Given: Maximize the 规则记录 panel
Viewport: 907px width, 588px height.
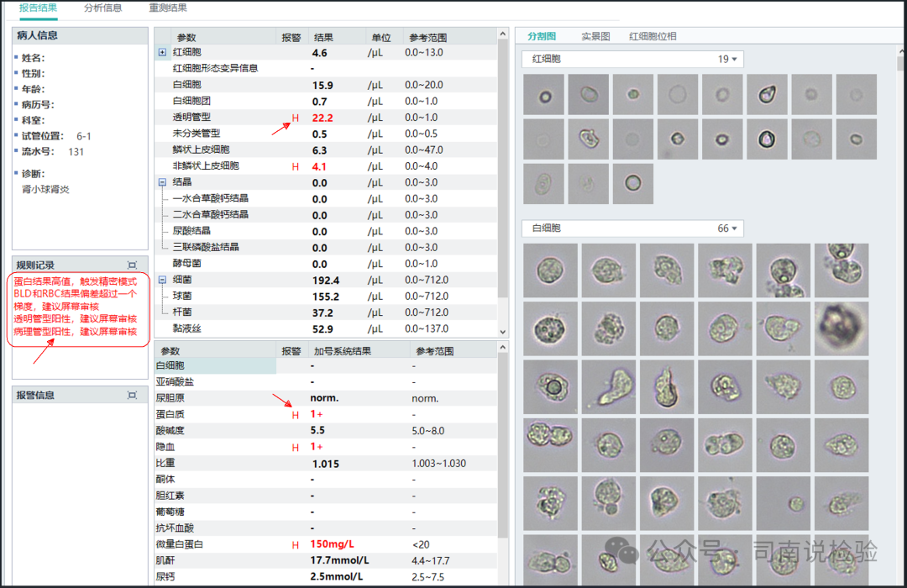Looking at the screenshot, I should [133, 265].
